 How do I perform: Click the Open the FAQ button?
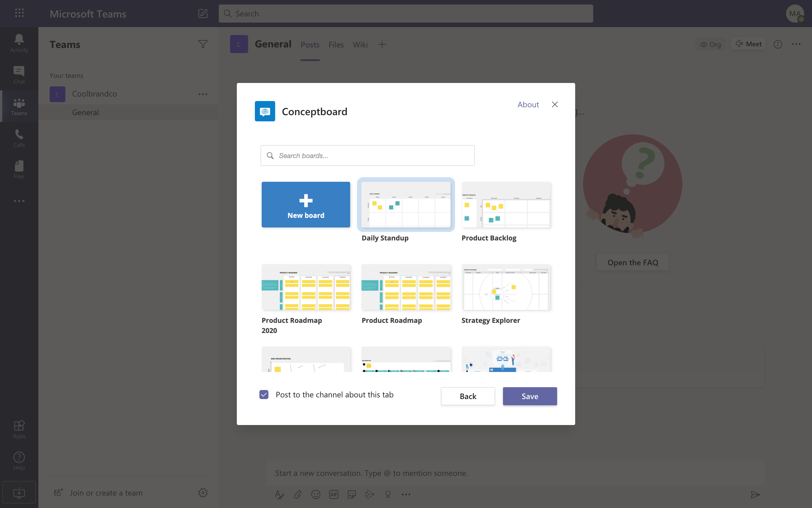click(632, 262)
